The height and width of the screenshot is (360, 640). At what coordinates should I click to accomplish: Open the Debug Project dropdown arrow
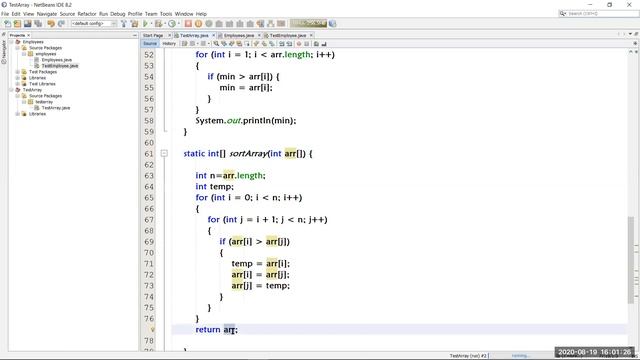coord(164,24)
